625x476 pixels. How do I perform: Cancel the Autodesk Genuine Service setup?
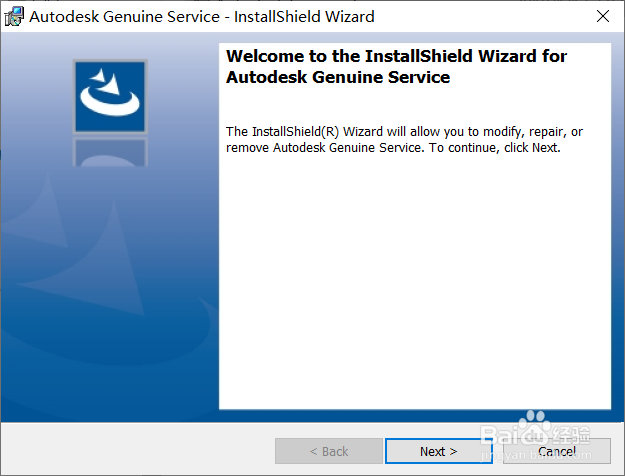[x=557, y=451]
